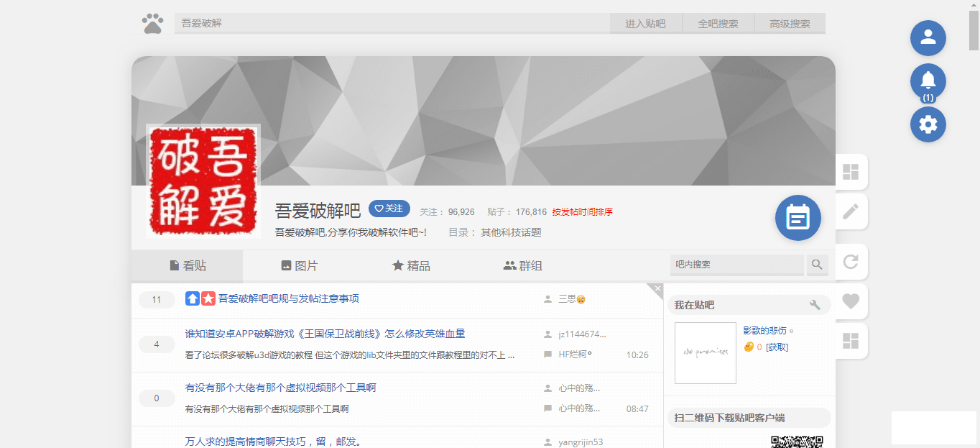Click the last reply time 10:26
Viewport: 980px width, 448px height.
(x=637, y=355)
